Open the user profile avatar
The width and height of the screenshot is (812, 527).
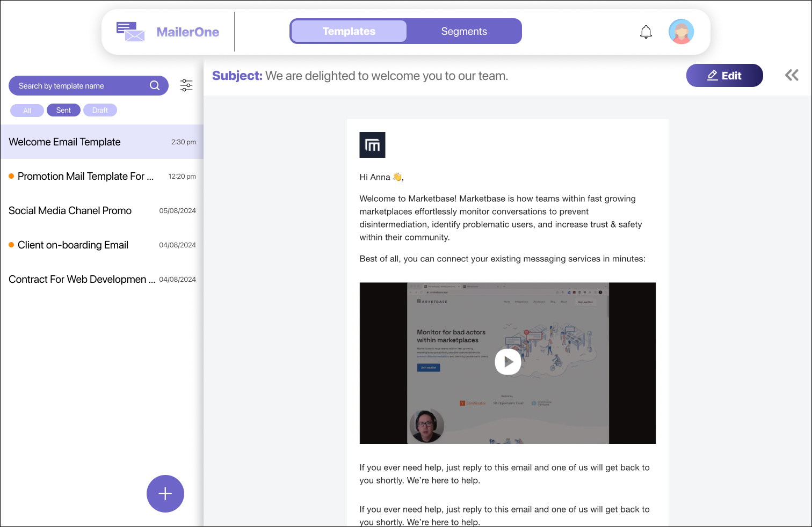tap(681, 32)
